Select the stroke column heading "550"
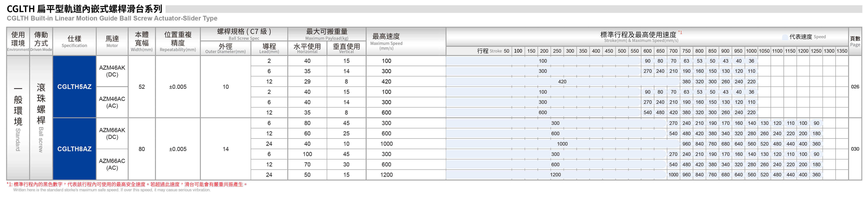 coord(635,51)
